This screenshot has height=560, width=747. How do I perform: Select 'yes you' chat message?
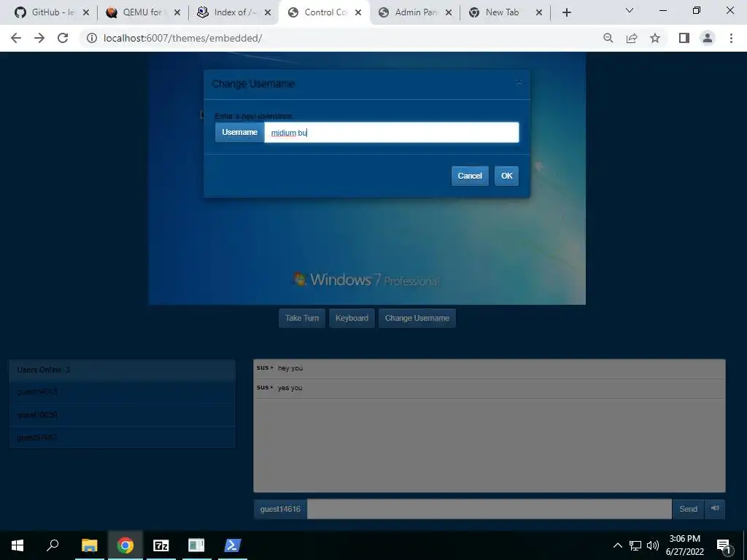tap(290, 388)
